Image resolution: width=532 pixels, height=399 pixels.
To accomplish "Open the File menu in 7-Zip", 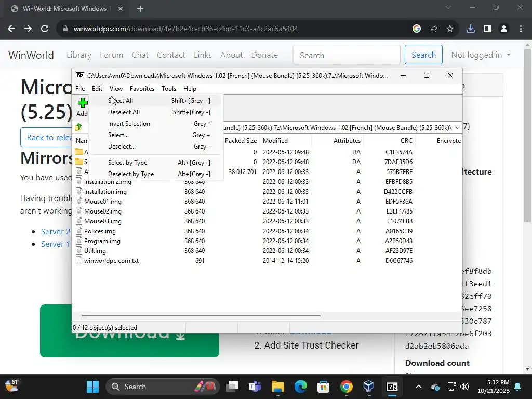I will pyautogui.click(x=80, y=88).
